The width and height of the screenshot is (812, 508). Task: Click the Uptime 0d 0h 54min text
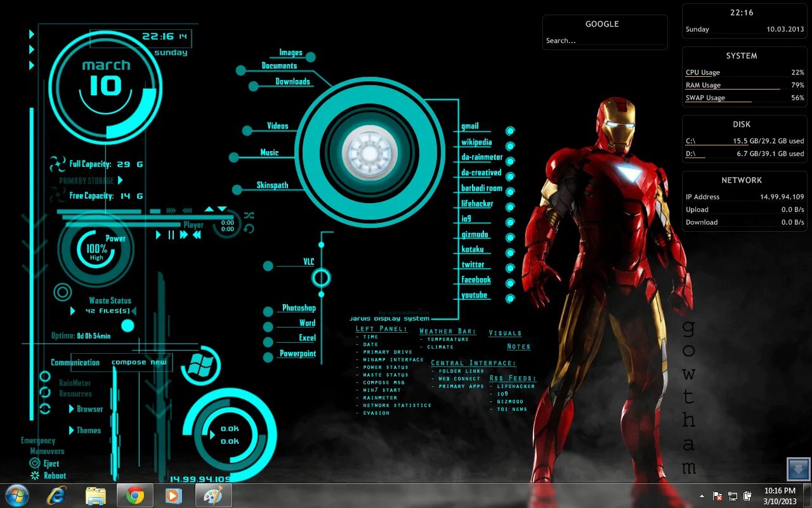tap(81, 335)
